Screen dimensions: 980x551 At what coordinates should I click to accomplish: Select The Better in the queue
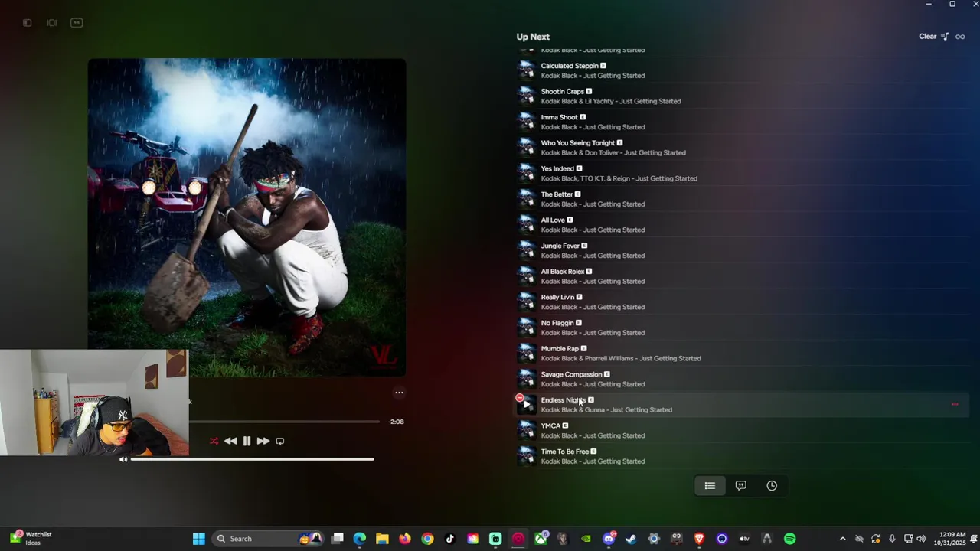(743, 199)
